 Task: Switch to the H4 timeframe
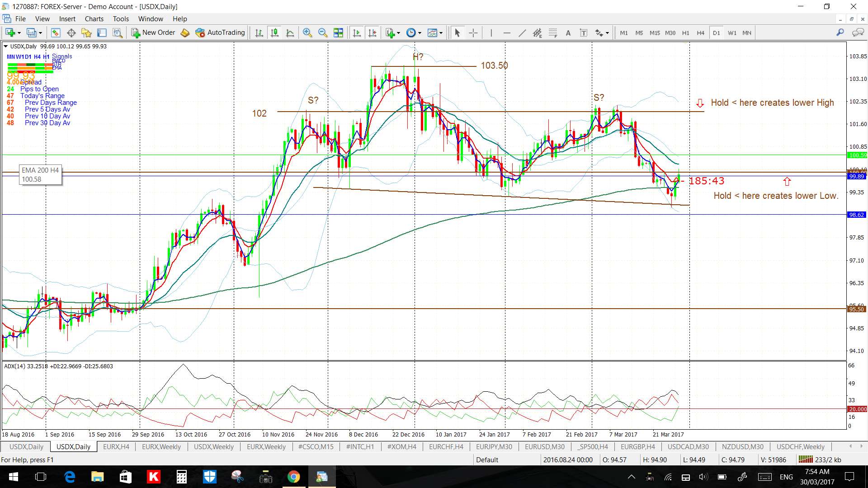pos(700,33)
